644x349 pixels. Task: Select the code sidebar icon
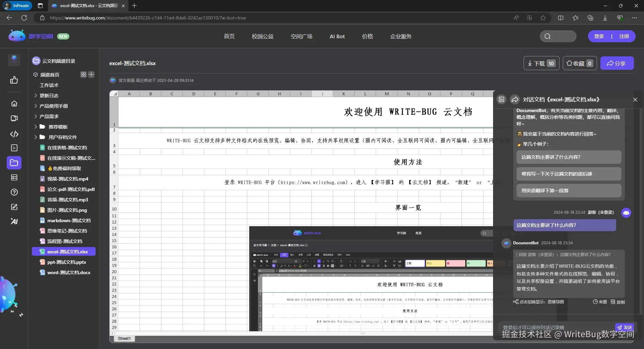[14, 134]
